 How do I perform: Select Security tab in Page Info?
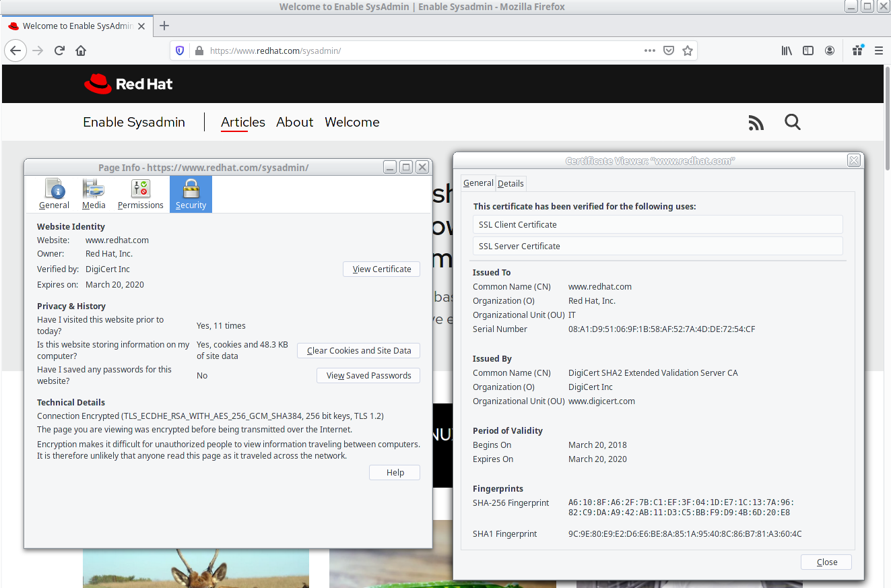tap(191, 194)
